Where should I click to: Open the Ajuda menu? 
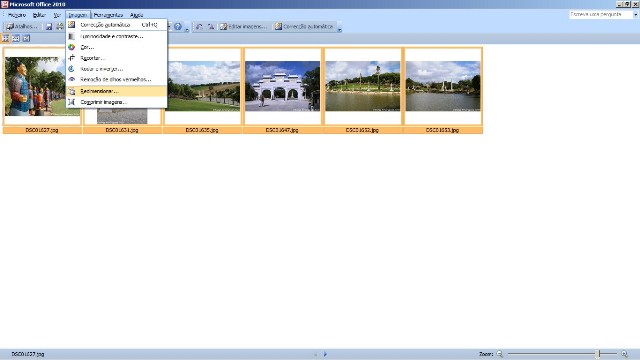coord(136,15)
